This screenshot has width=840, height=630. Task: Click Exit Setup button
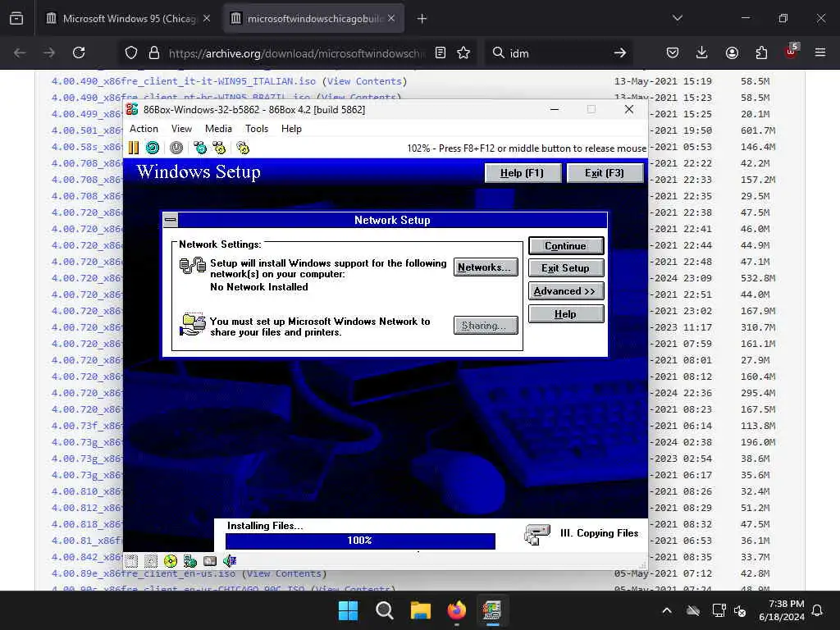point(566,268)
